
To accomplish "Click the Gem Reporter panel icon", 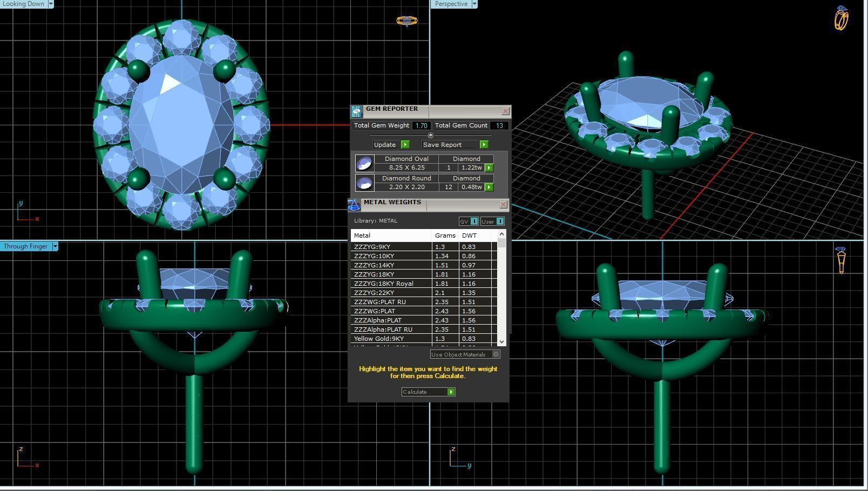I will click(x=356, y=111).
